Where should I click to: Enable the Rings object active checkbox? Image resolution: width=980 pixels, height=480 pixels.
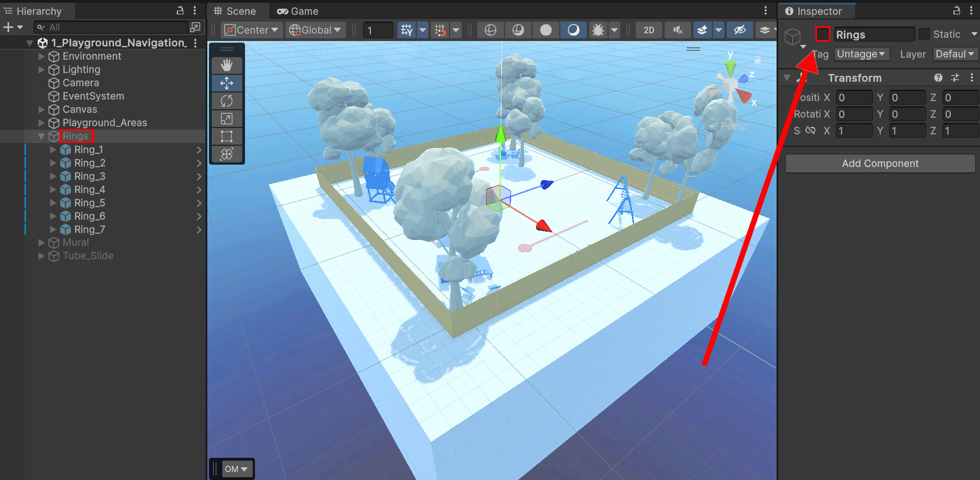coord(823,34)
